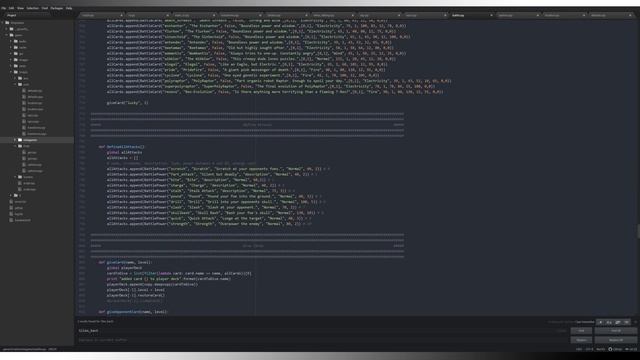The height and width of the screenshot is (360, 640).
Task: Toggle the Whole Word find option
Action: (x=627, y=322)
